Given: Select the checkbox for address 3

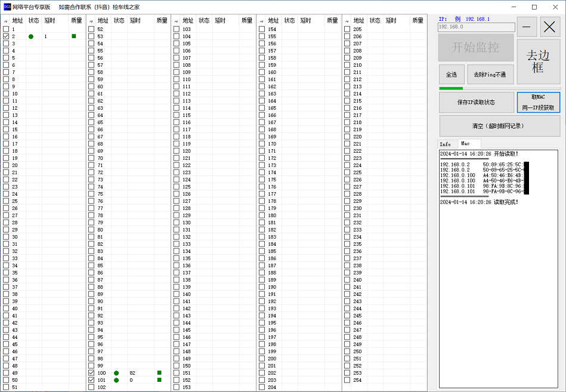Looking at the screenshot, I should [6, 44].
